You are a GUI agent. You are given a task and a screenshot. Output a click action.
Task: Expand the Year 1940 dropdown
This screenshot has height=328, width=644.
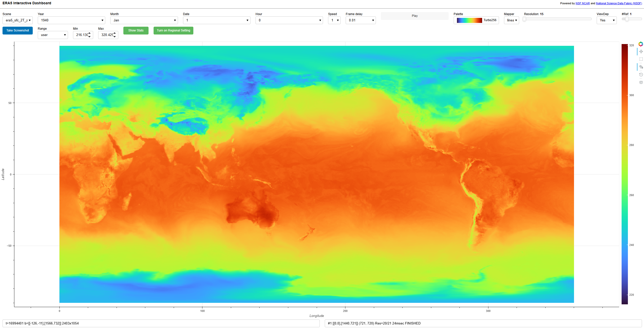(x=71, y=20)
